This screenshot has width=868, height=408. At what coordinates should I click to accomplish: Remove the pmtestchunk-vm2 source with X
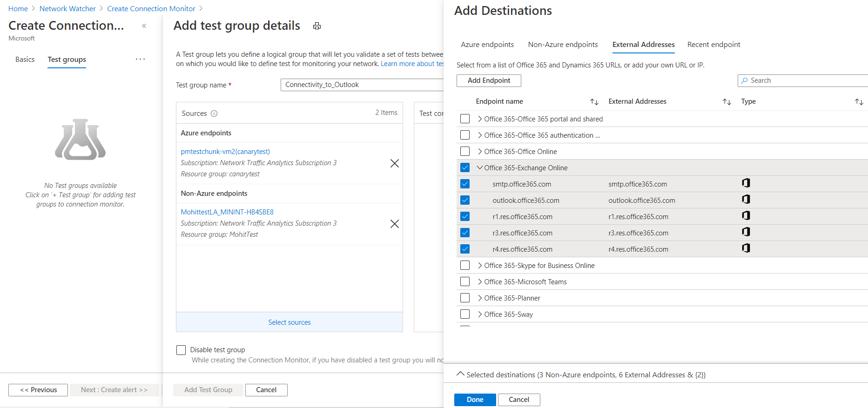coord(394,163)
